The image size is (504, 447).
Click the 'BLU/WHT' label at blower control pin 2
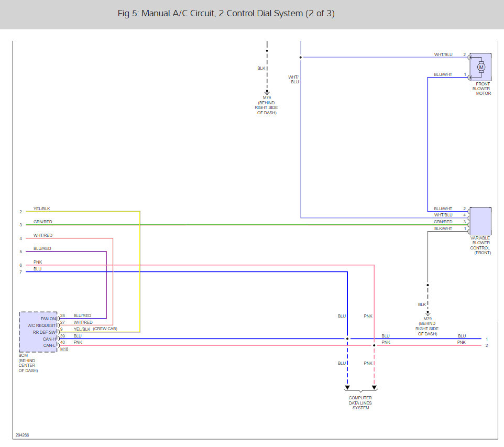pyautogui.click(x=443, y=209)
